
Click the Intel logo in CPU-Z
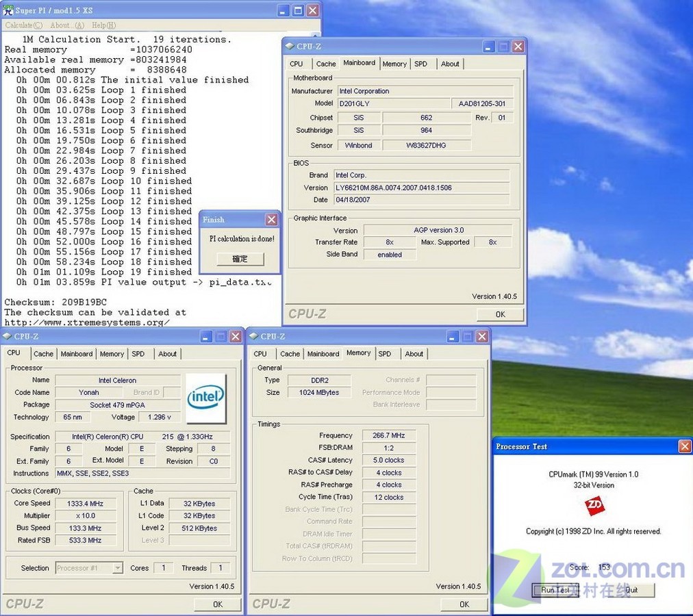click(x=206, y=398)
